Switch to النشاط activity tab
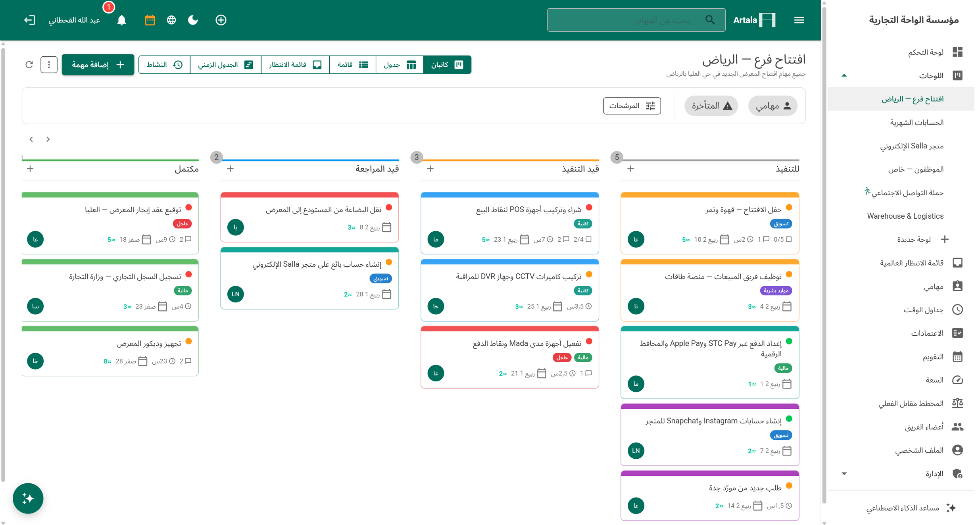This screenshot has width=980, height=525. [x=164, y=65]
